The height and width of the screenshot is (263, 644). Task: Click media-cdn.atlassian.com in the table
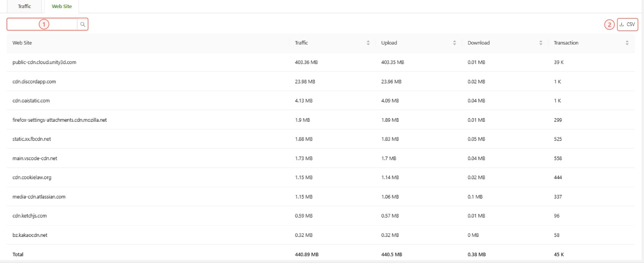click(x=39, y=197)
